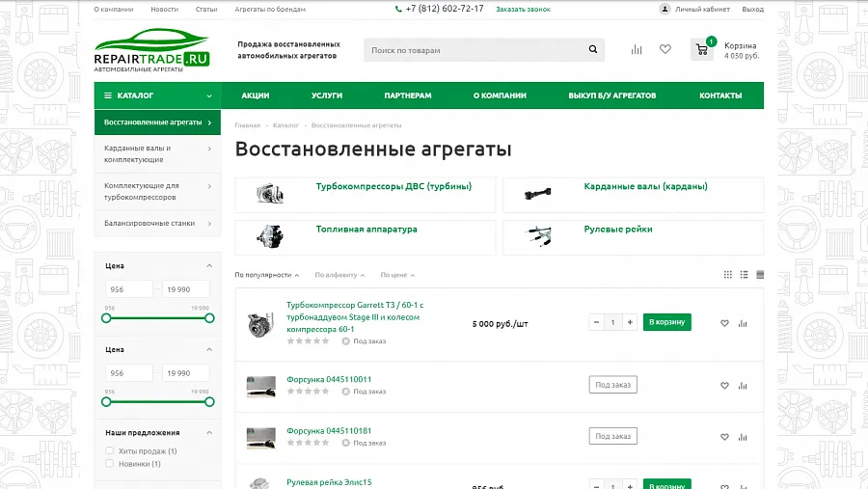Click second Цена slider right handle
868x489 pixels.
pos(209,401)
